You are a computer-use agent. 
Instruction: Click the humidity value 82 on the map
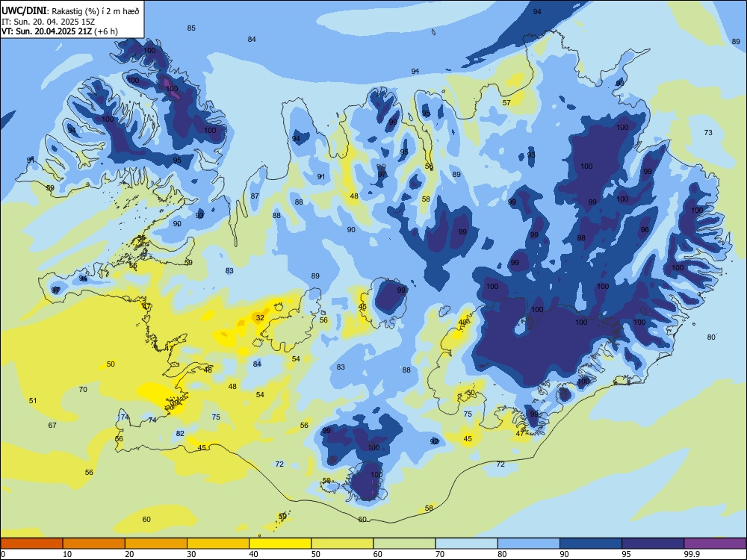coord(180,433)
